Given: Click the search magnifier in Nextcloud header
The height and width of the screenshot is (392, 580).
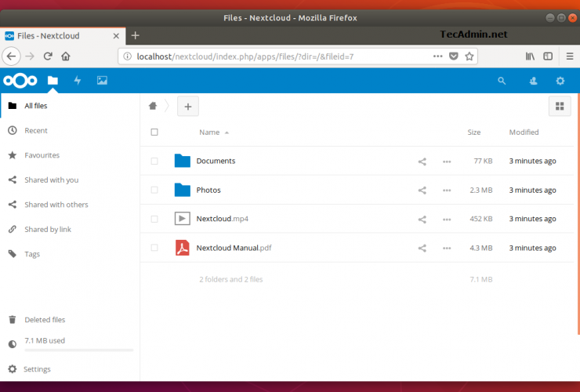Looking at the screenshot, I should pos(502,80).
